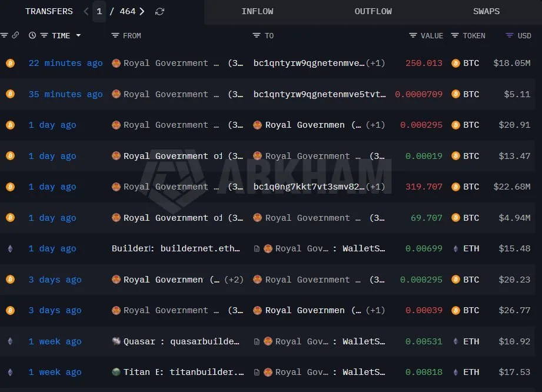
Task: Switch to the INFLOW tab
Action: coord(257,11)
